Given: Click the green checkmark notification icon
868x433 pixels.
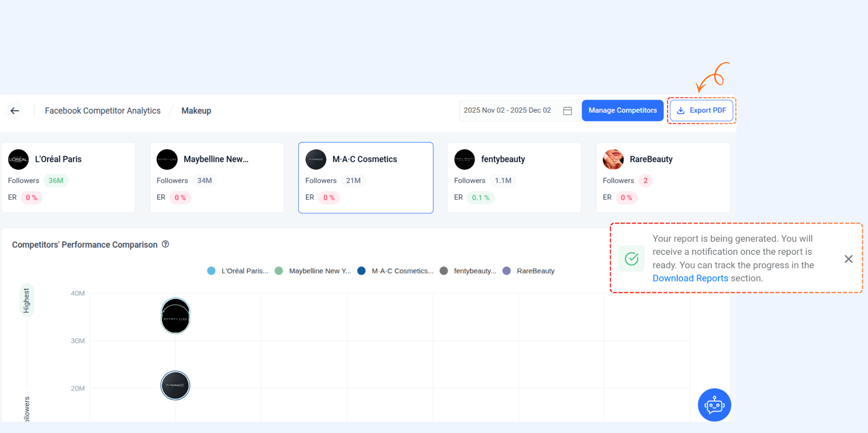Looking at the screenshot, I should (631, 259).
